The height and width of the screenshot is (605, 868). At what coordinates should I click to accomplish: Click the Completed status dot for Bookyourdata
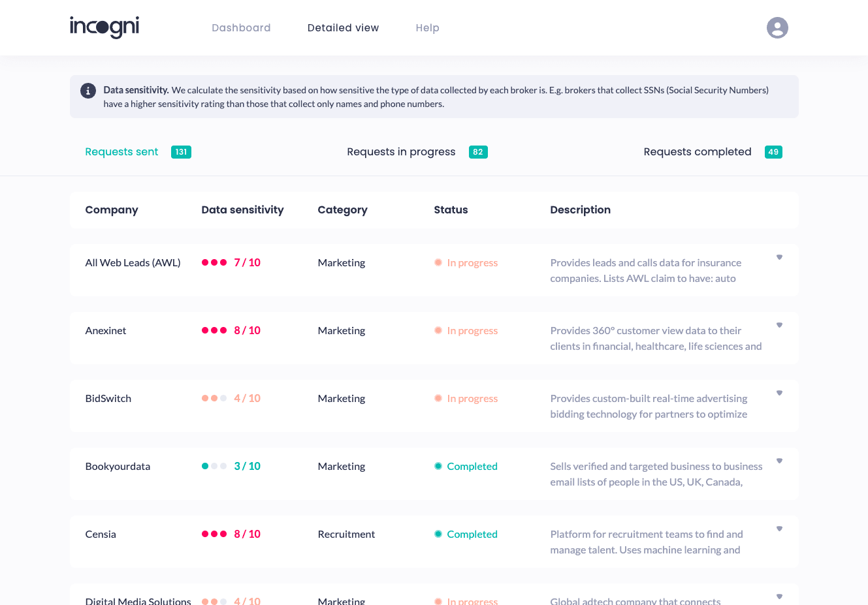pos(438,466)
